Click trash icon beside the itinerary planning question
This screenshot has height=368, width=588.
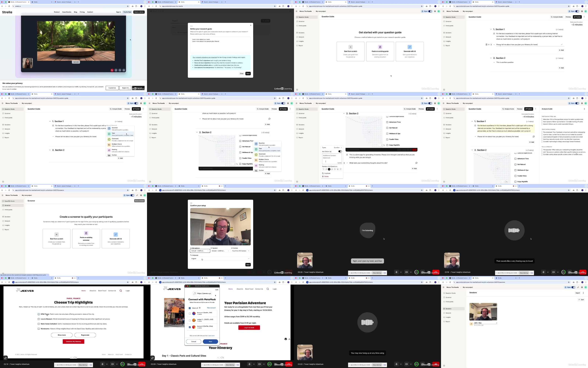(486, 45)
